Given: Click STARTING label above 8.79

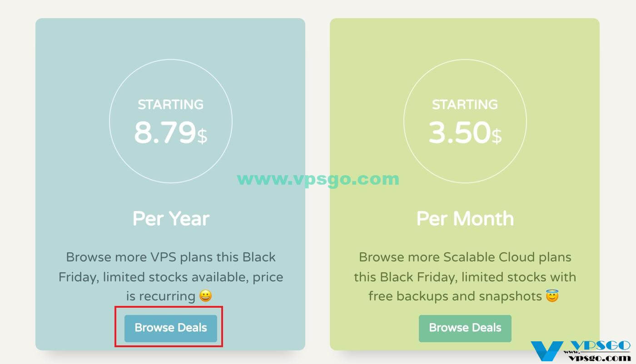Looking at the screenshot, I should [x=171, y=105].
